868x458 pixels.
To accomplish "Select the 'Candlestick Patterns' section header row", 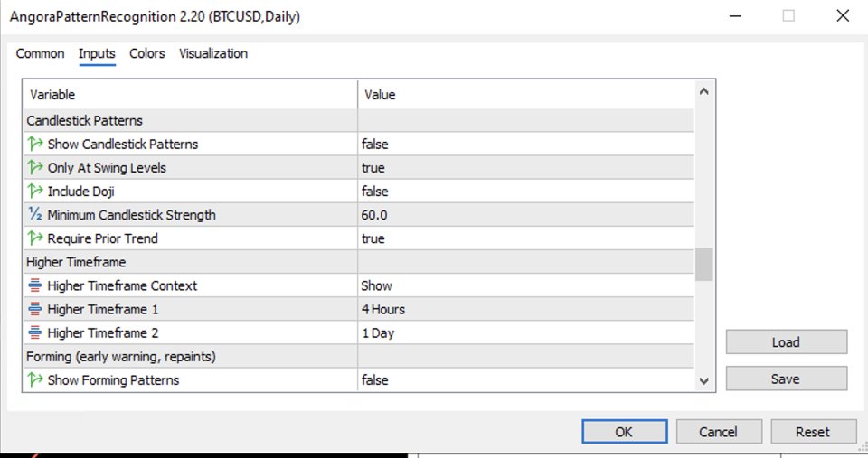I will (x=359, y=120).
